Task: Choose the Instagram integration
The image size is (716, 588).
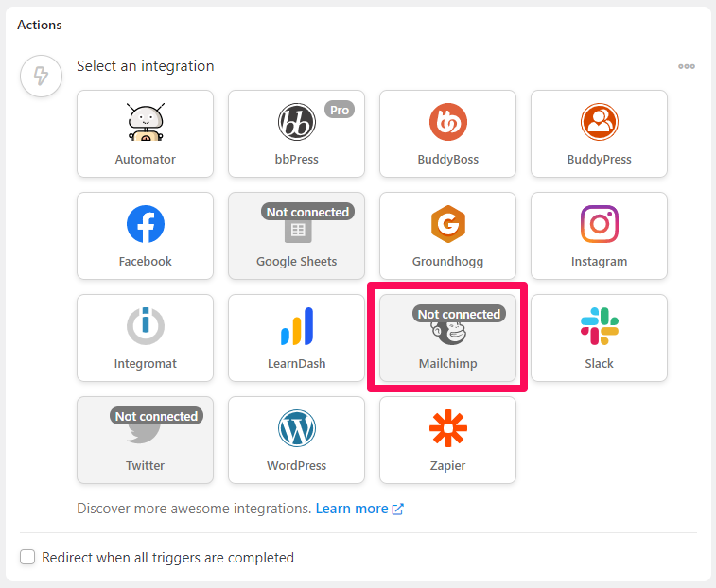Action: tap(599, 235)
